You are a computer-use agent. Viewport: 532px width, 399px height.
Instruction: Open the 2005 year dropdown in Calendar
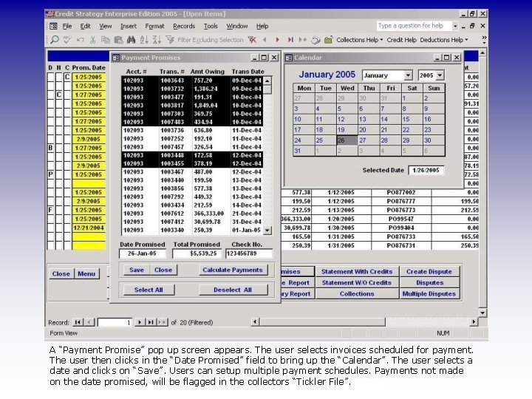(x=440, y=75)
